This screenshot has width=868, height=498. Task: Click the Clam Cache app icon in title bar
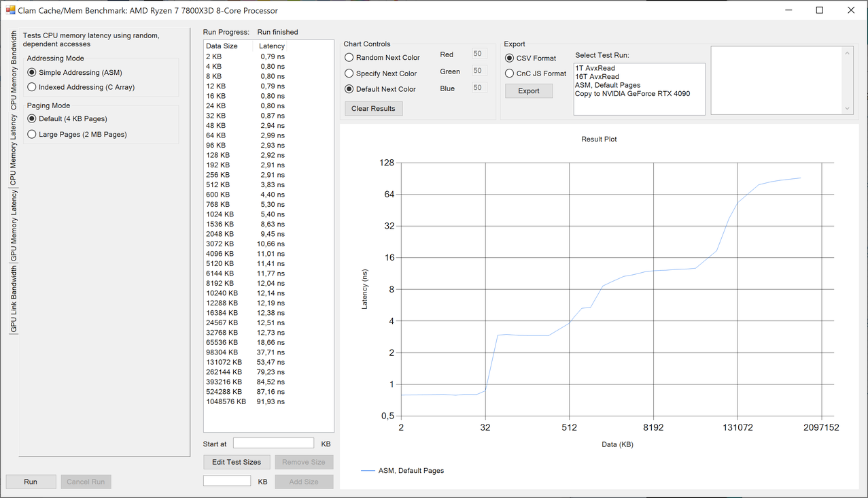coord(10,10)
